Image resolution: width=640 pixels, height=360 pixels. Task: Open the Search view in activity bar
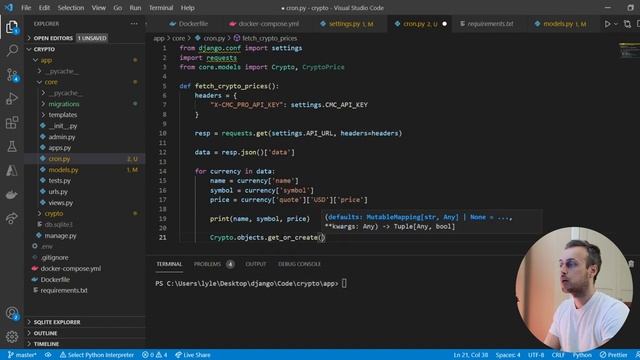pos(12,51)
